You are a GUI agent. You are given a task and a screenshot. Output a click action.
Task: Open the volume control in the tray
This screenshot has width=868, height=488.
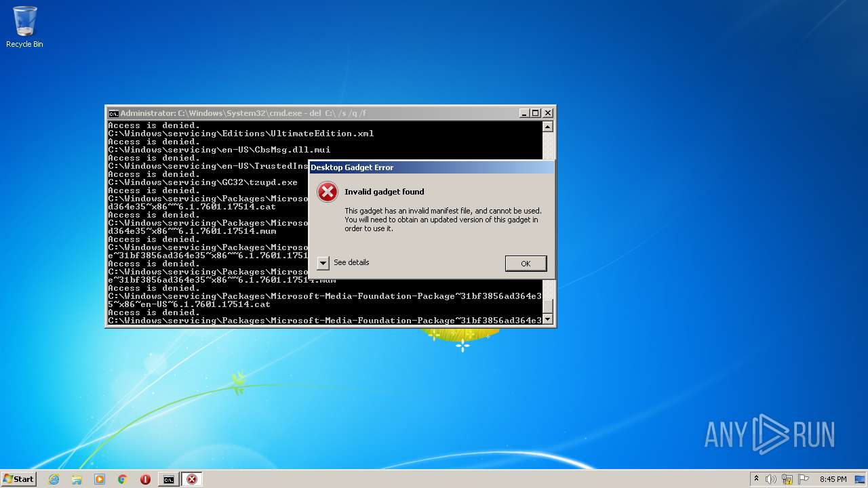click(x=771, y=479)
